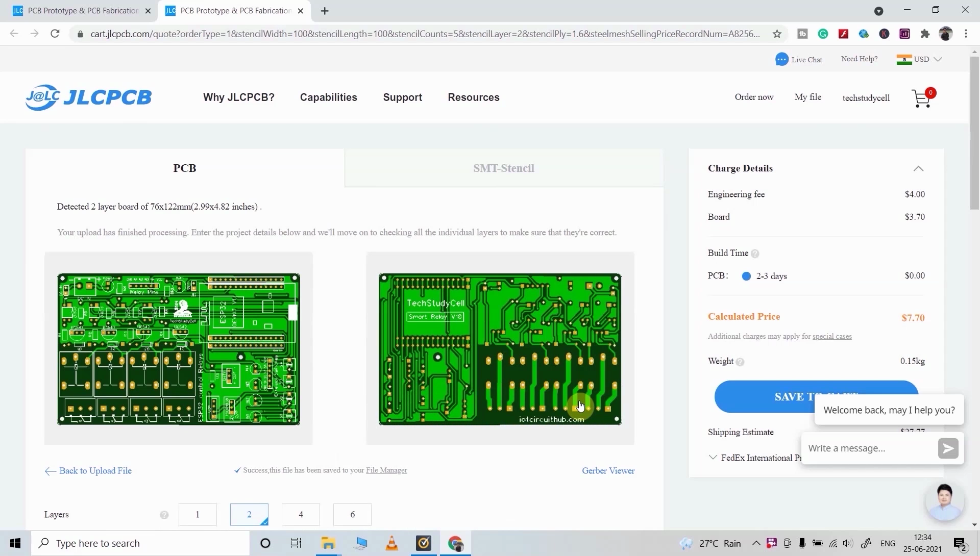Click the JLCPCB logo
980x556 pixels.
click(x=88, y=97)
